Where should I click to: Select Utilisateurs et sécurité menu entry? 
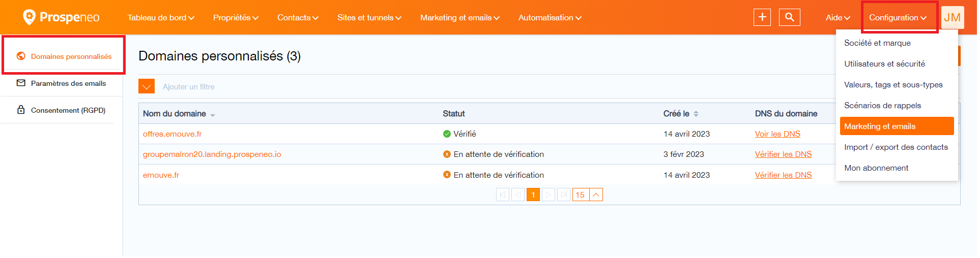click(x=897, y=64)
